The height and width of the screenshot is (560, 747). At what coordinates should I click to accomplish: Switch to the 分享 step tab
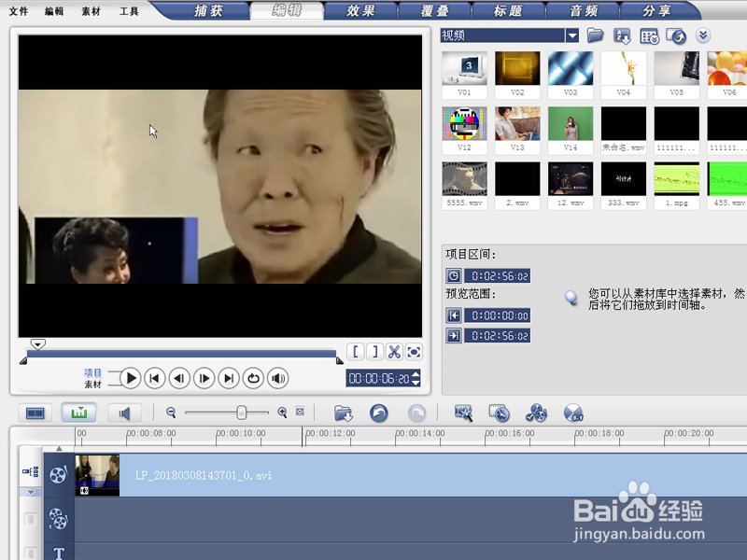(657, 10)
